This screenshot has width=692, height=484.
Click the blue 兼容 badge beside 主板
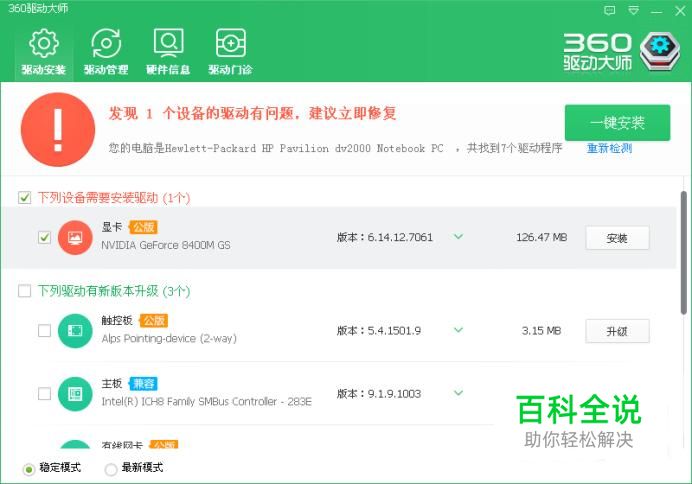pos(143,384)
